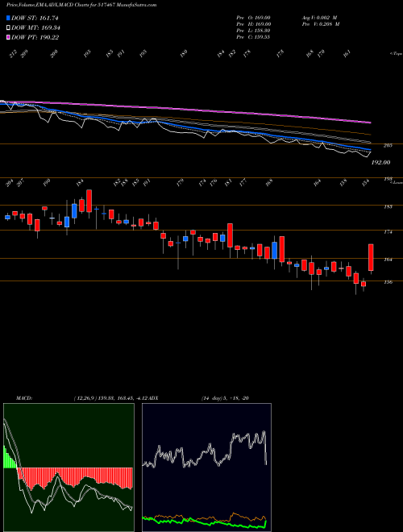The height and width of the screenshot is (532, 403).
Task: Click the 'Pre V: 0.208 M' value
Action: pyautogui.click(x=321, y=24)
